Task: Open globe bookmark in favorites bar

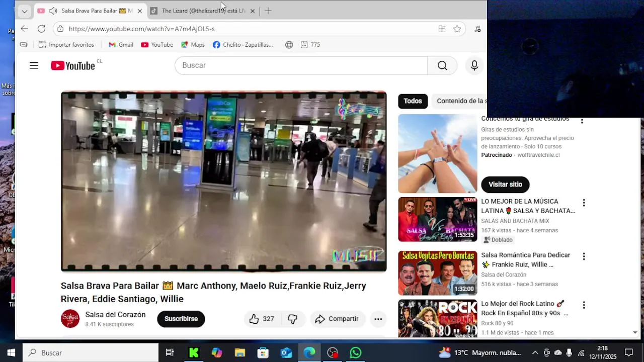Action: [x=289, y=45]
